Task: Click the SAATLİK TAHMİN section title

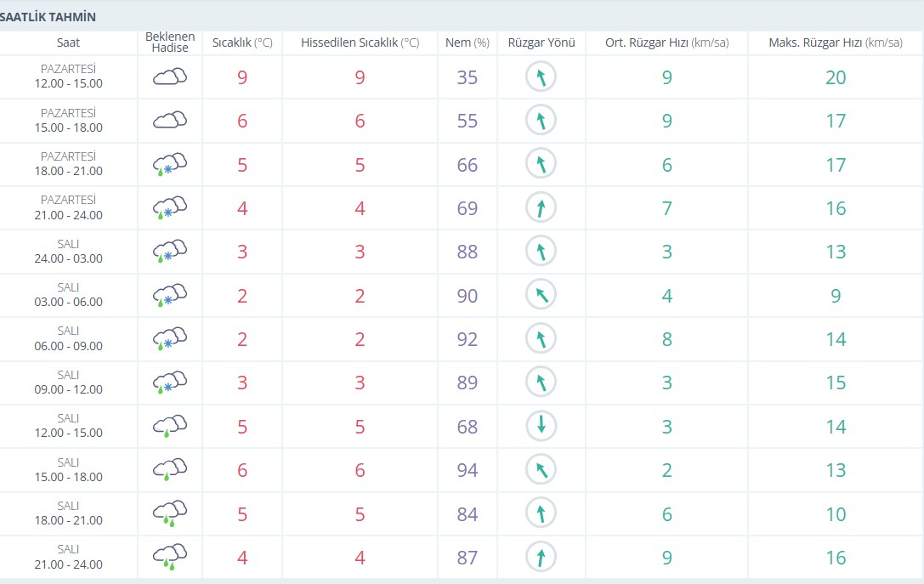Action: (x=48, y=17)
